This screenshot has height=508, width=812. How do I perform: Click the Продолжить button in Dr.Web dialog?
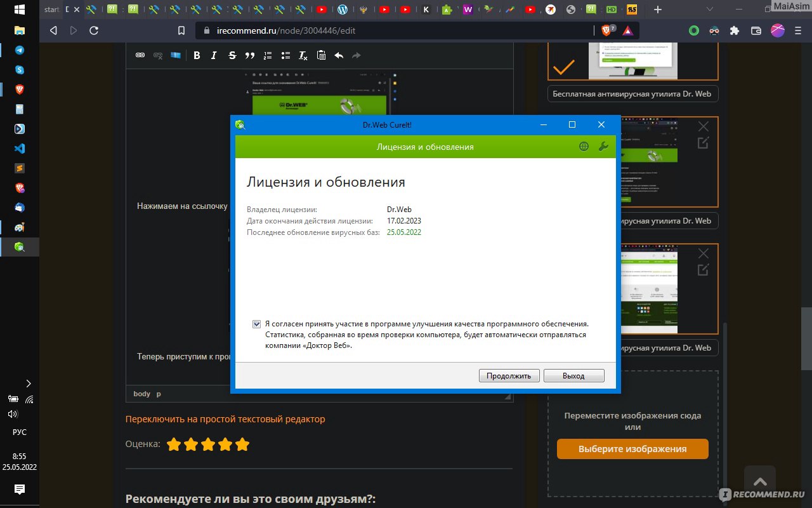pyautogui.click(x=509, y=375)
